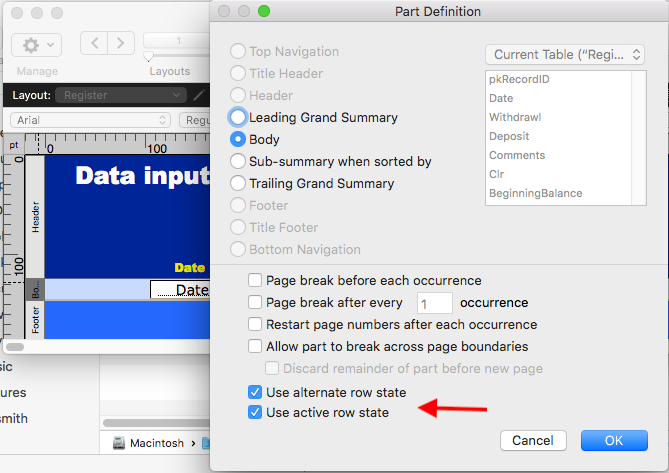Screen dimensions: 669x473
Task: Click the yellow Date header label
Action: pyautogui.click(x=189, y=267)
